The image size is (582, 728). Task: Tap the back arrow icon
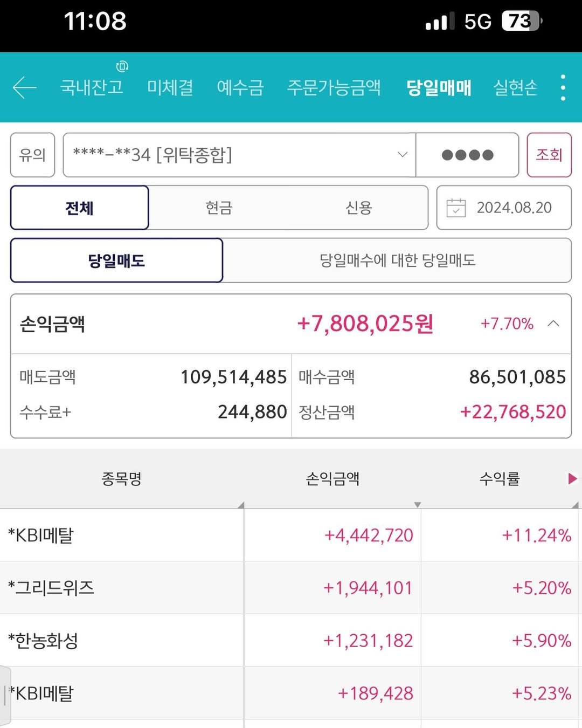click(x=24, y=87)
